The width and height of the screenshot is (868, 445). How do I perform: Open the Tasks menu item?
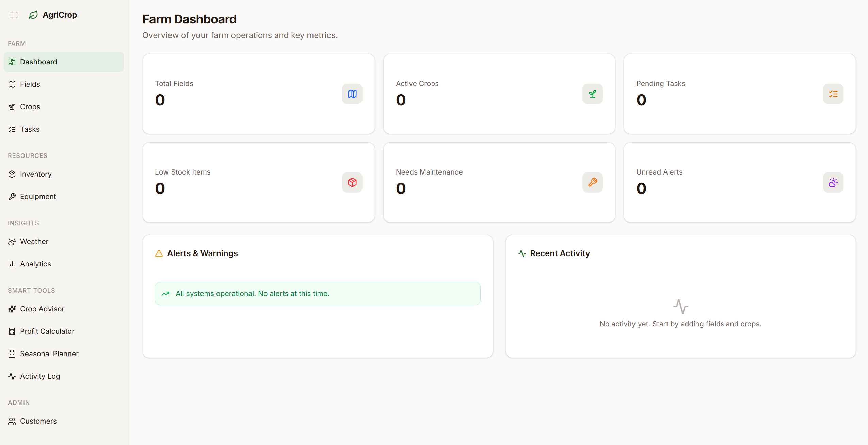click(x=30, y=129)
